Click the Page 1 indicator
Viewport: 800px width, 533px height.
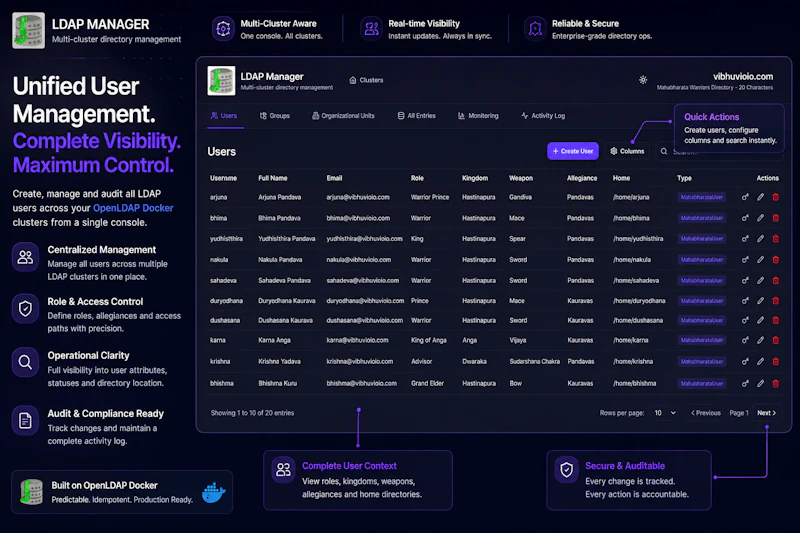[x=738, y=413]
